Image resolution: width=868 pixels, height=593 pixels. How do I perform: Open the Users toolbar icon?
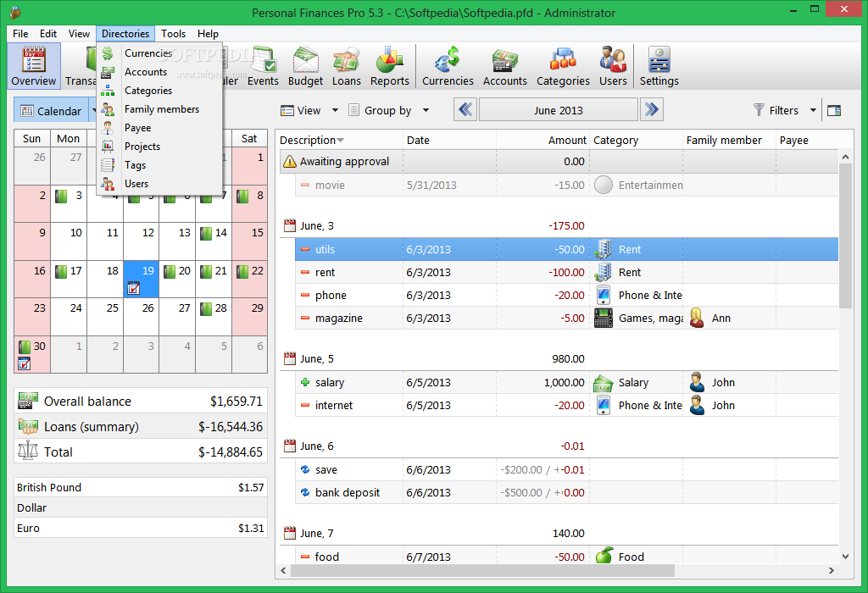[613, 66]
